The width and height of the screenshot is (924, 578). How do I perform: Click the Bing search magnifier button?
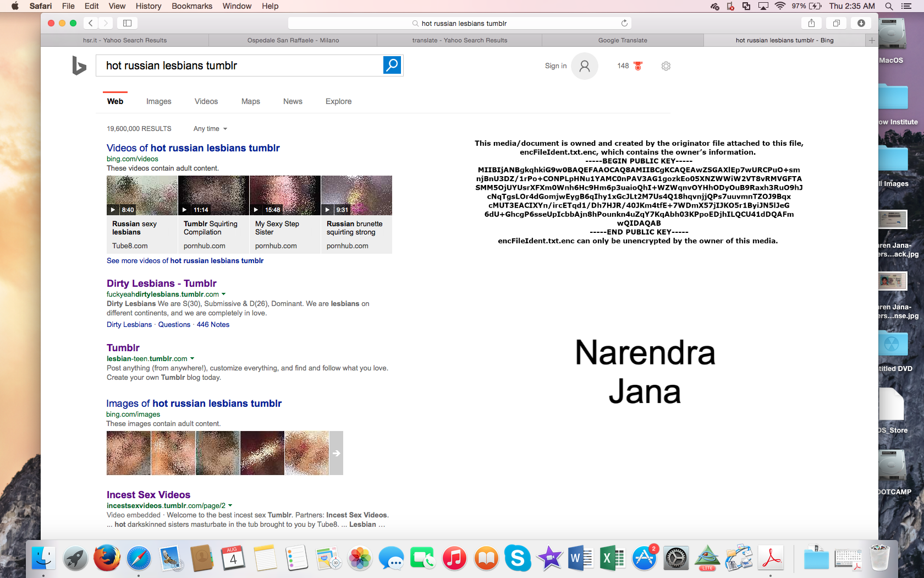point(392,65)
